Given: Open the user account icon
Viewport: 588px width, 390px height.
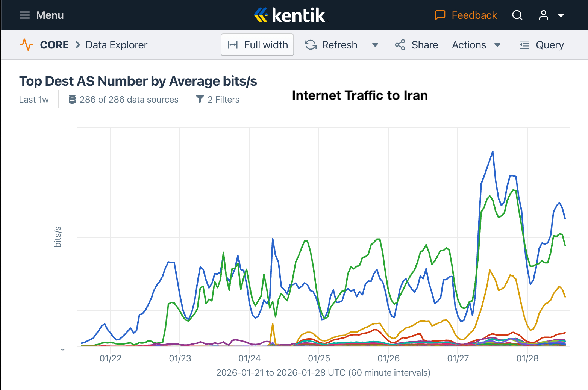Looking at the screenshot, I should pos(543,15).
